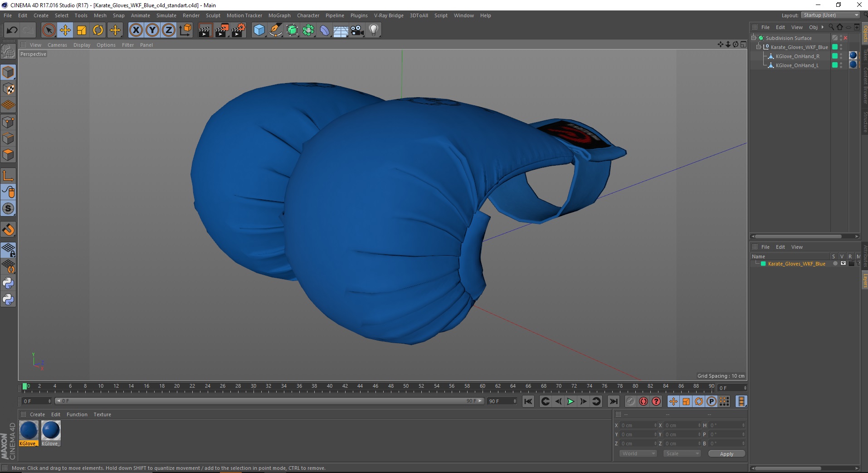Switch to Polygons mode
The image size is (868, 473).
point(8,155)
